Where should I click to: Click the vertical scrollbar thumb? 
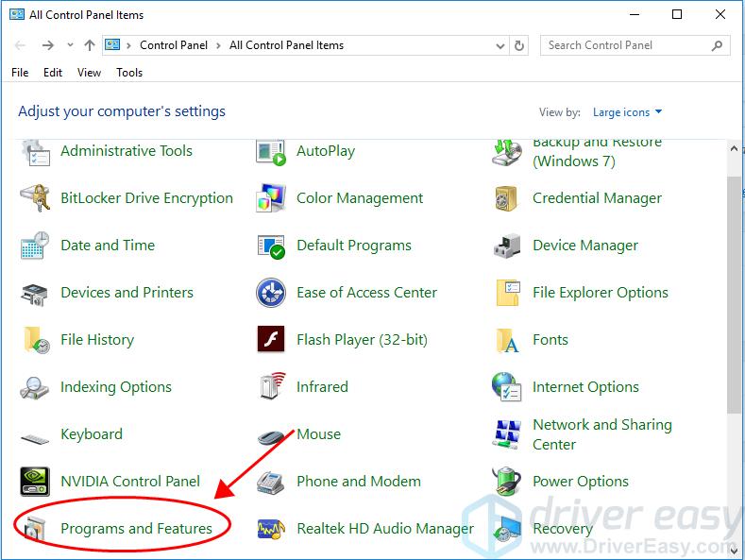point(734,295)
